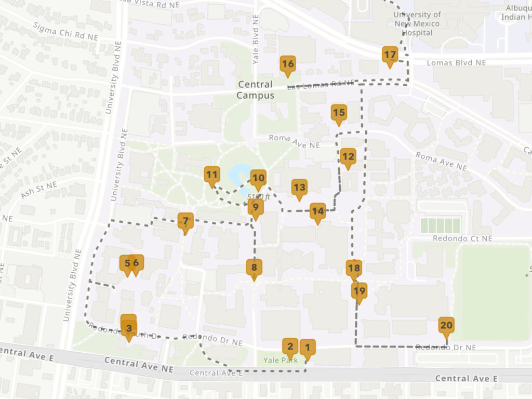Click the Central Campus map label

pos(255,90)
